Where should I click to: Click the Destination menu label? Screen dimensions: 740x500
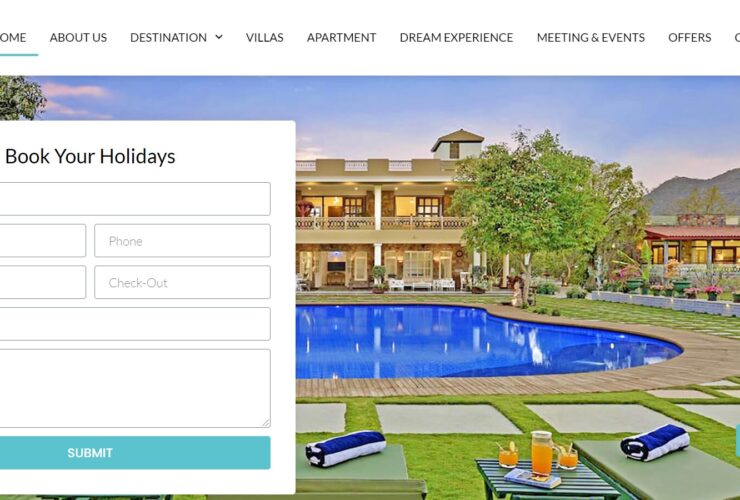point(168,37)
